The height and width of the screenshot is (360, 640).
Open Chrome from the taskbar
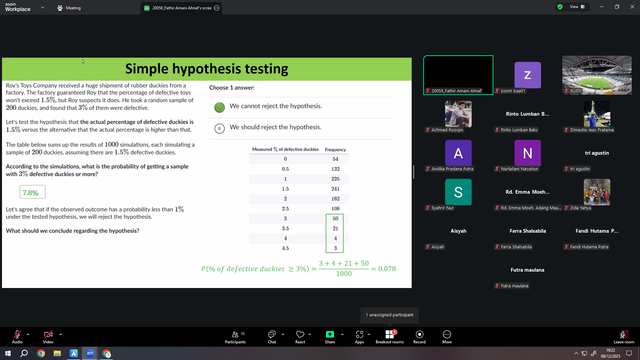click(41, 353)
